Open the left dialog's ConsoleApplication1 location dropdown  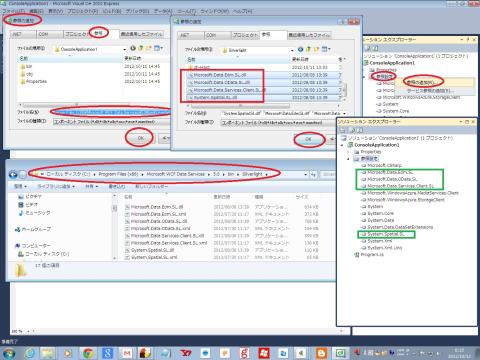pyautogui.click(x=124, y=49)
